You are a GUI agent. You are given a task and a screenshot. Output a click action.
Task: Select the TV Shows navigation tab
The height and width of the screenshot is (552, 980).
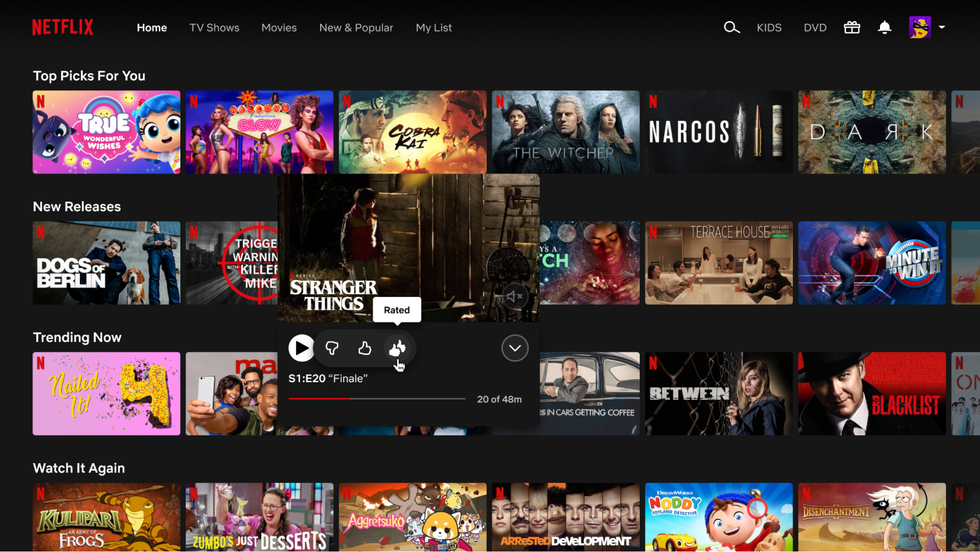(x=214, y=27)
